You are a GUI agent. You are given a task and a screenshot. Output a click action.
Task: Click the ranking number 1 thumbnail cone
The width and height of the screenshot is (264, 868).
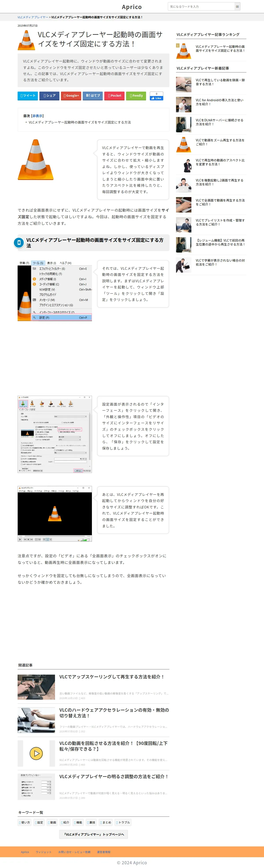(183, 51)
